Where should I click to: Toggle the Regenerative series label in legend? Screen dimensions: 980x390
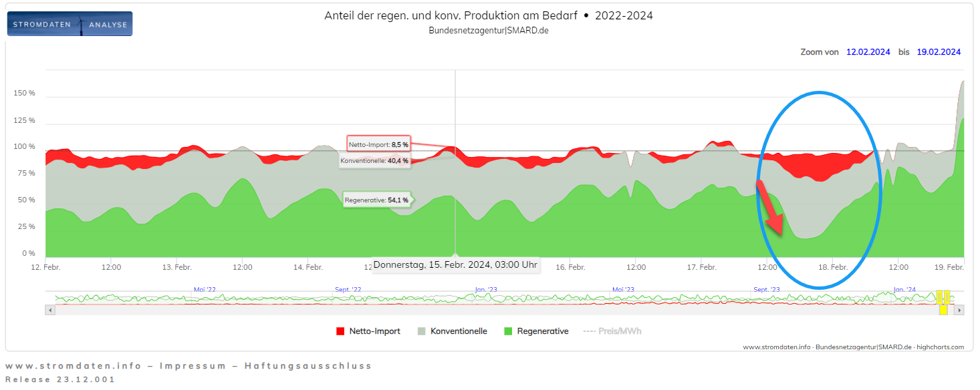click(542, 331)
